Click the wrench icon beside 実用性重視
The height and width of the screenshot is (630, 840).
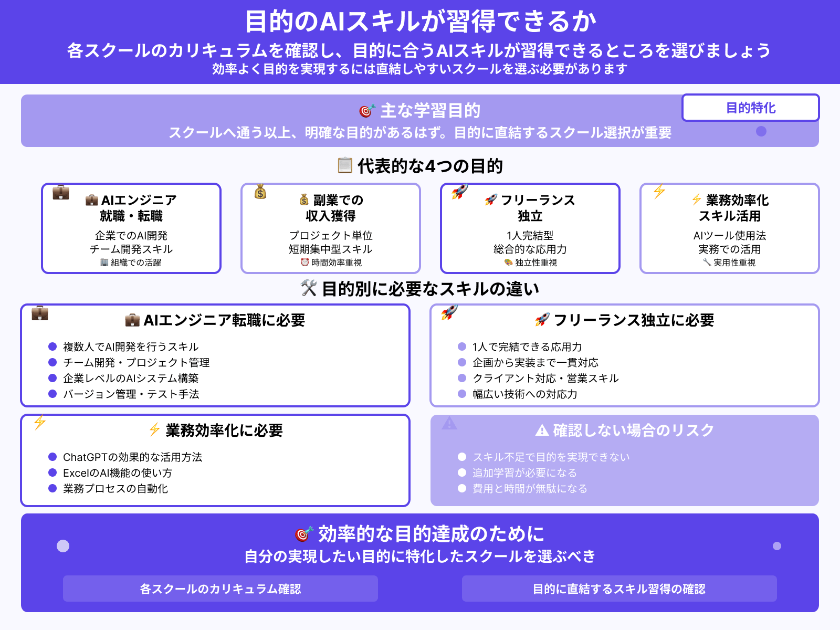707,262
